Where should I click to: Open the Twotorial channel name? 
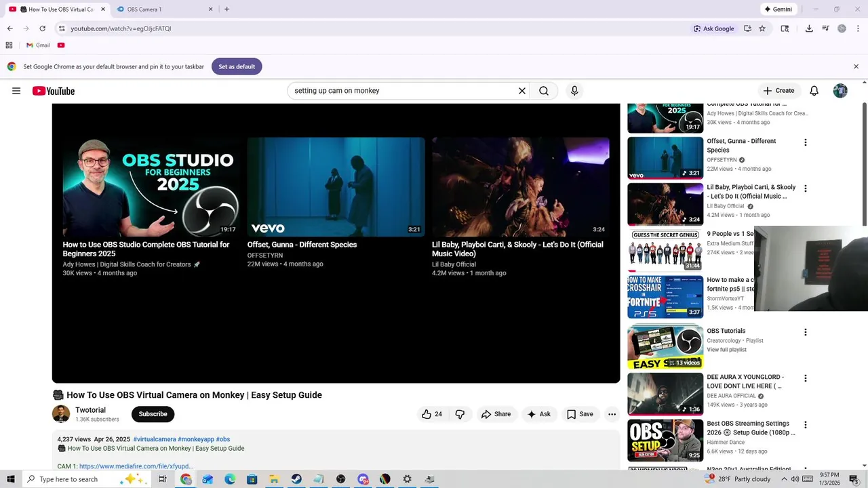[90, 410]
